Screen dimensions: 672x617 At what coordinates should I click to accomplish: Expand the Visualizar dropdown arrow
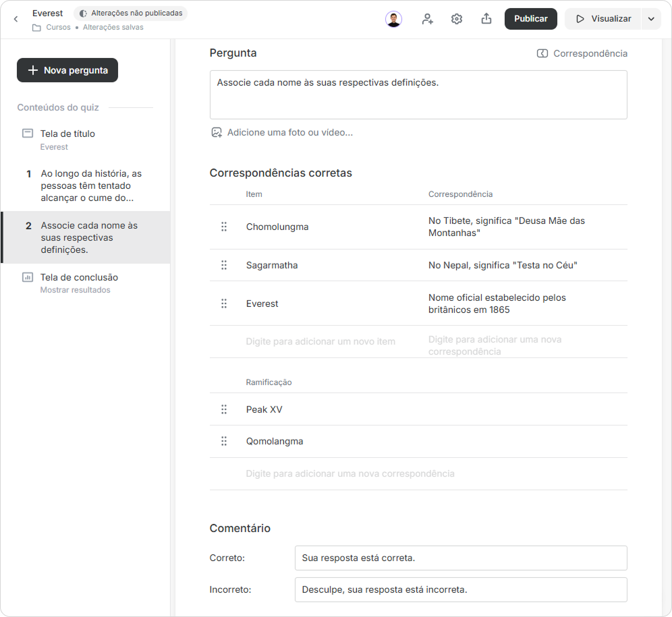652,19
